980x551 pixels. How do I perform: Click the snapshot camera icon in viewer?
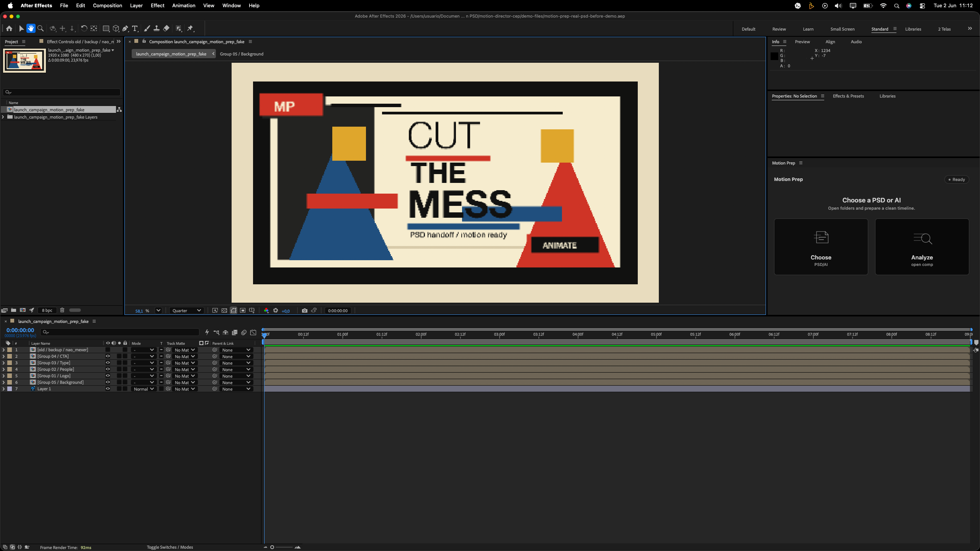(305, 310)
